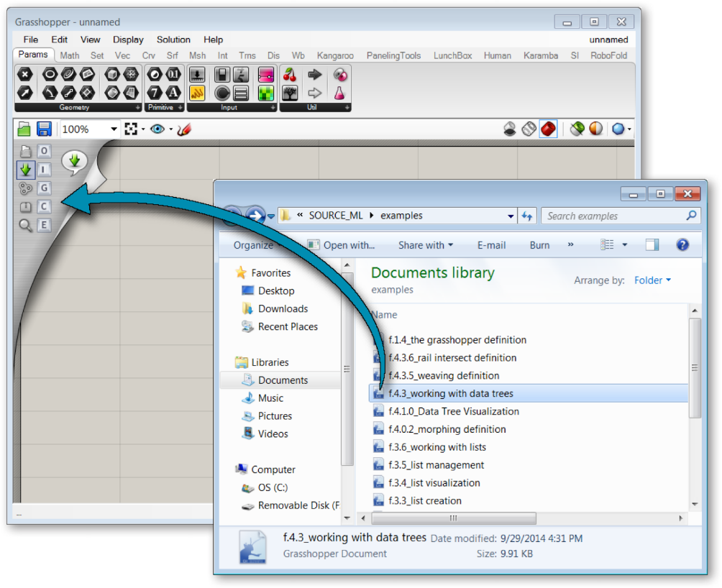
Task: Choose the Cherry Picker icon in Util panel
Action: point(290,74)
